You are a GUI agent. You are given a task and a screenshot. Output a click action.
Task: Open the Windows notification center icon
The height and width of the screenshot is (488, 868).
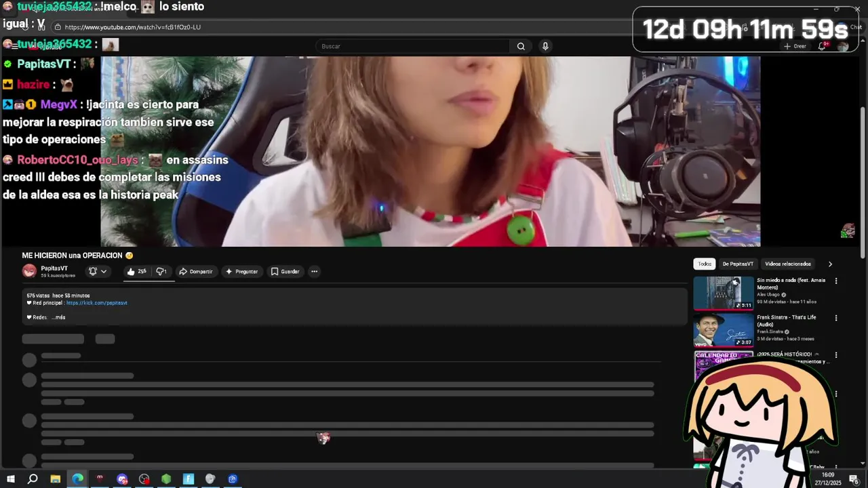(854, 480)
